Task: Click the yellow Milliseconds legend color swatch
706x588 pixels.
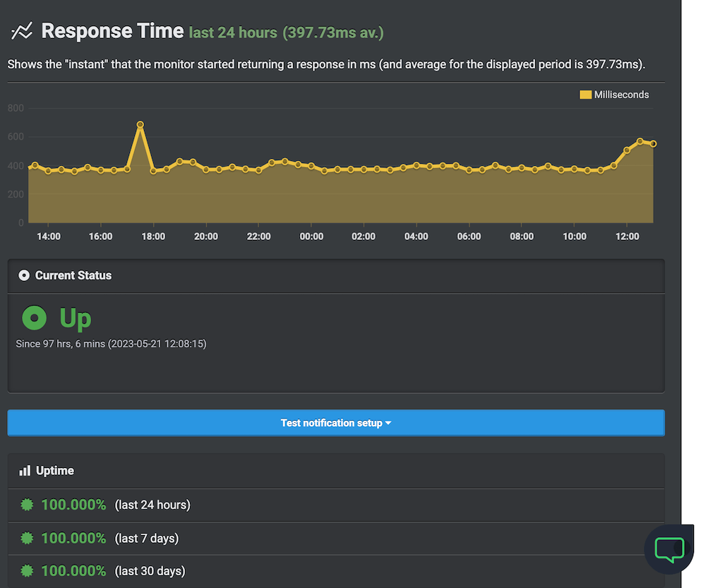Action: click(585, 95)
